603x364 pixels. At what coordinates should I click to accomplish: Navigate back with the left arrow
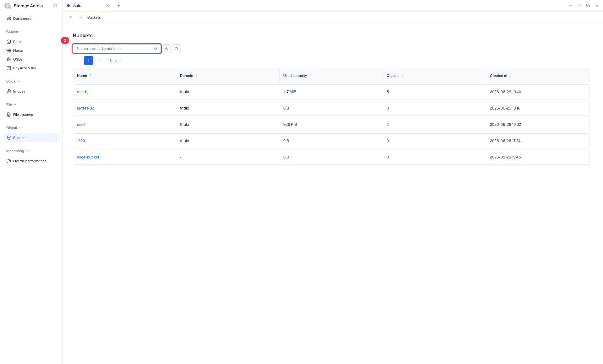[71, 17]
